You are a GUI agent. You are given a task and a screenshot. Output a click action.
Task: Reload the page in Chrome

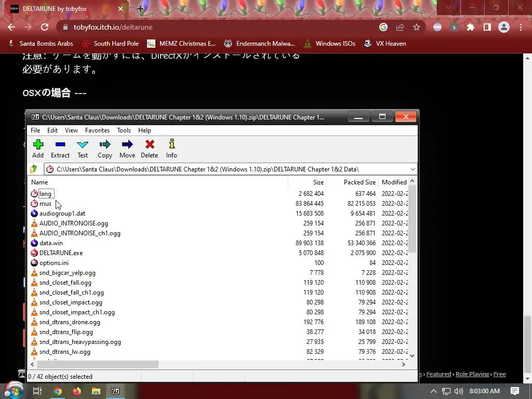coord(45,27)
